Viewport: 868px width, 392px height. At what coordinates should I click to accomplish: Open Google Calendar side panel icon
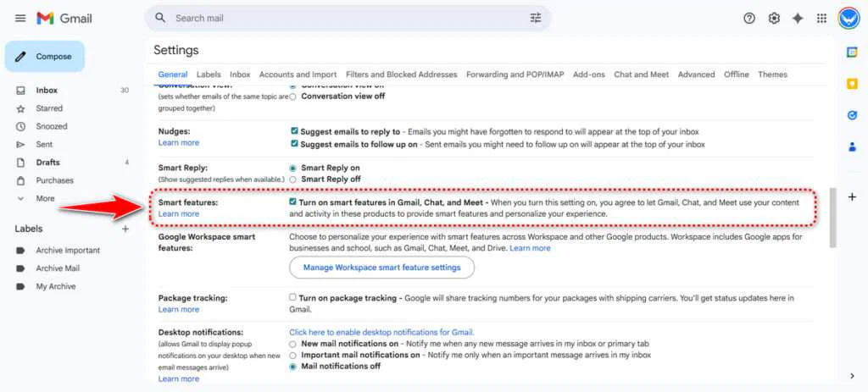tap(852, 52)
